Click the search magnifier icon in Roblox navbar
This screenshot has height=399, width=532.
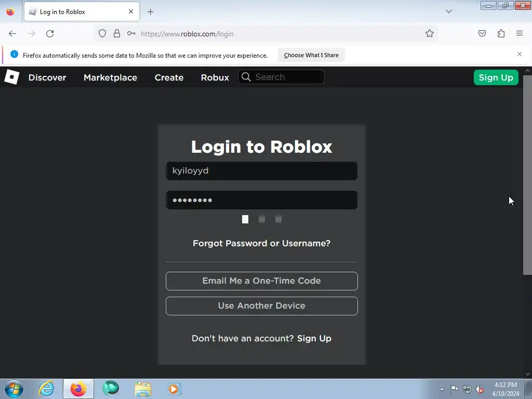pos(246,77)
